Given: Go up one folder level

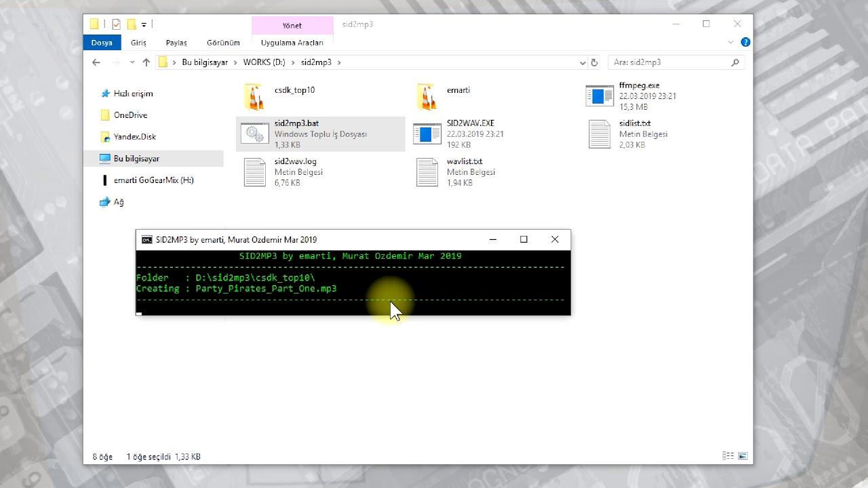Looking at the screenshot, I should (x=146, y=62).
